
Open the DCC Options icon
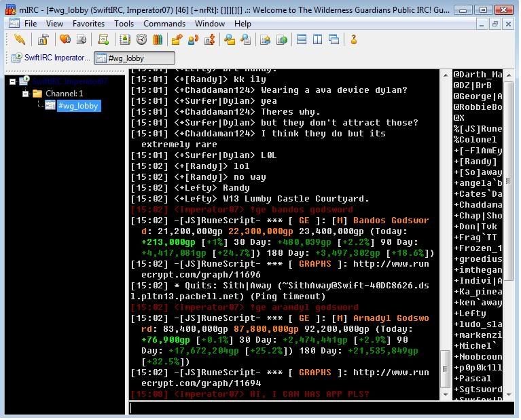(210, 39)
